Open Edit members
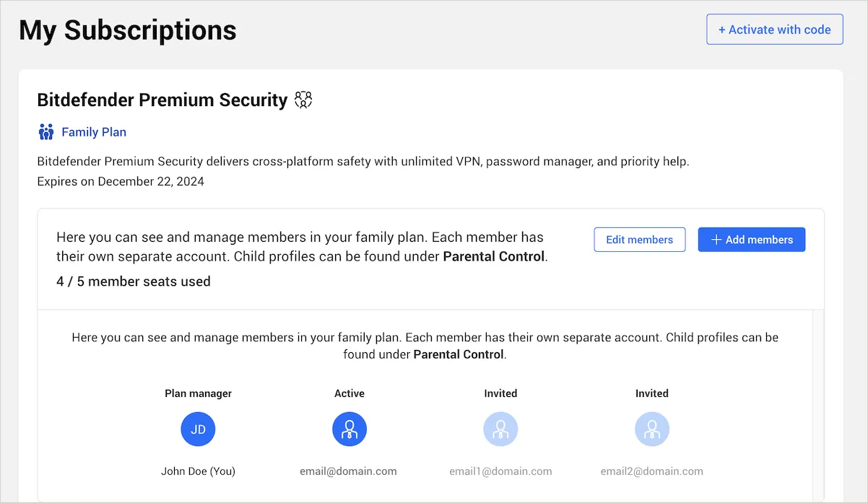 (639, 239)
